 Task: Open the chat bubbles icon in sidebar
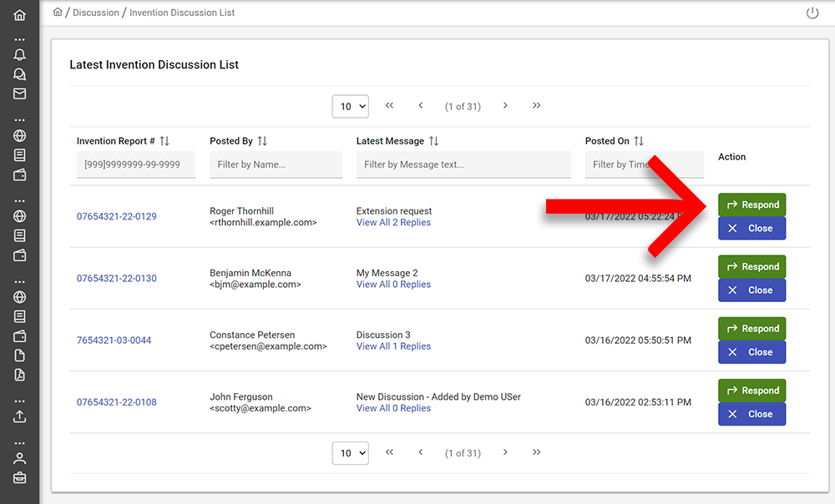(19, 74)
